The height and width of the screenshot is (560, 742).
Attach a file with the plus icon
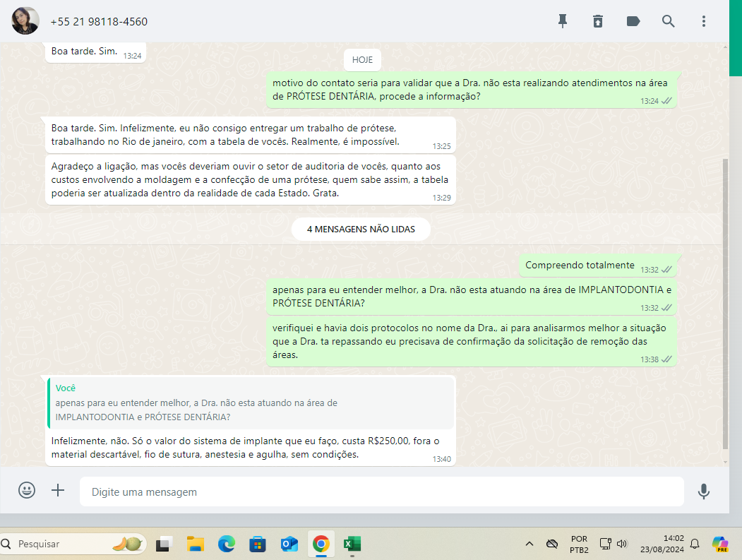tap(58, 490)
